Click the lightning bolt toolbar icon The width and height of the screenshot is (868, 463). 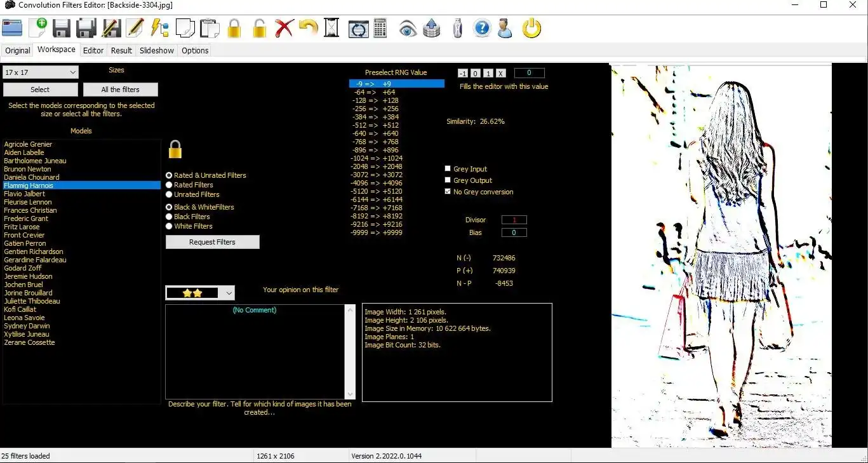pyautogui.click(x=159, y=29)
